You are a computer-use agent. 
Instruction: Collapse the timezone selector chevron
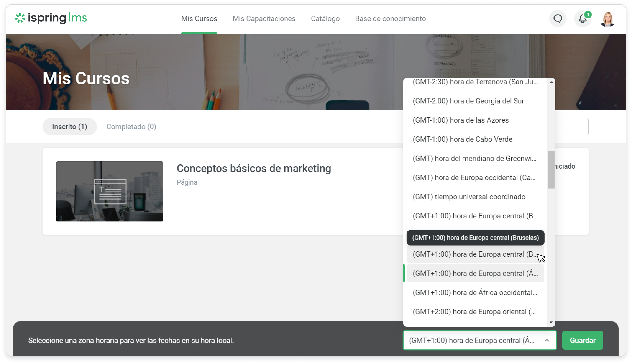point(547,340)
